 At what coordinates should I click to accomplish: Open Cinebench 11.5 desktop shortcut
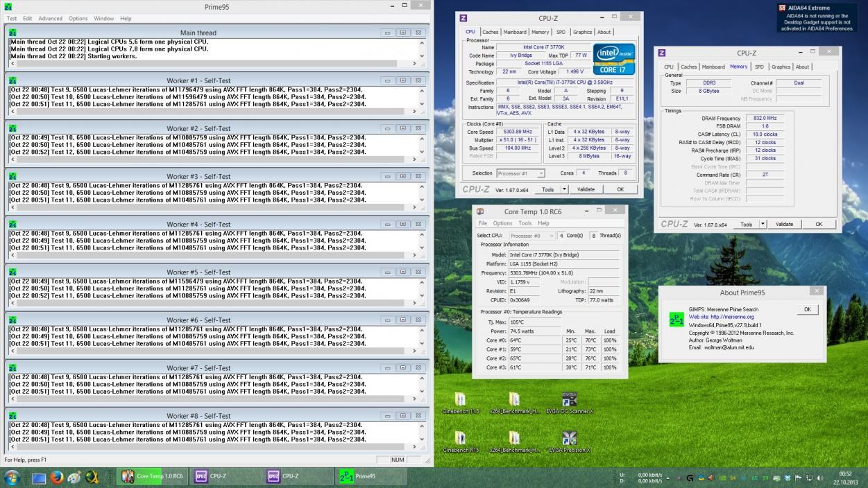pyautogui.click(x=460, y=403)
